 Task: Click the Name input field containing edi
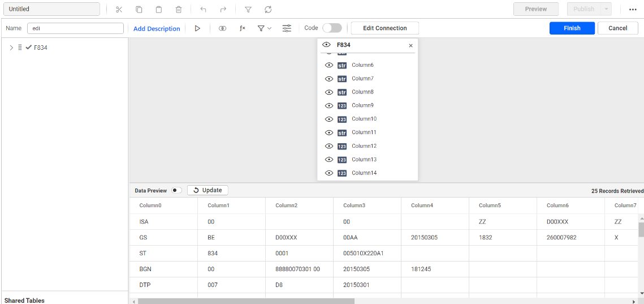[76, 28]
